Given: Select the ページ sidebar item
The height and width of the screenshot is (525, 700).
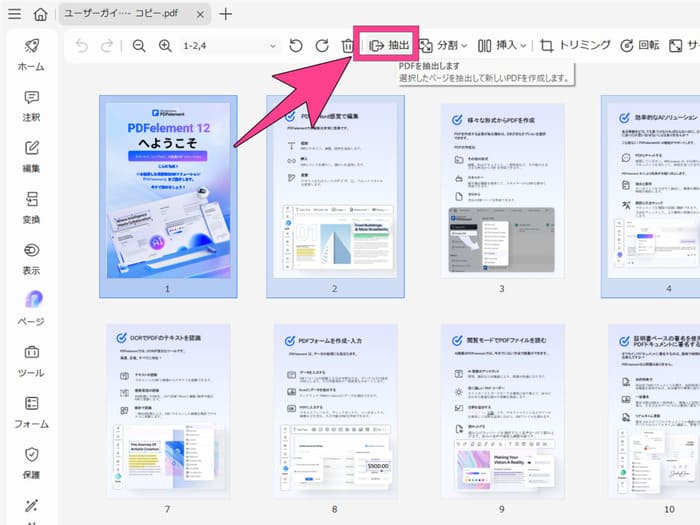Looking at the screenshot, I should pos(31,309).
